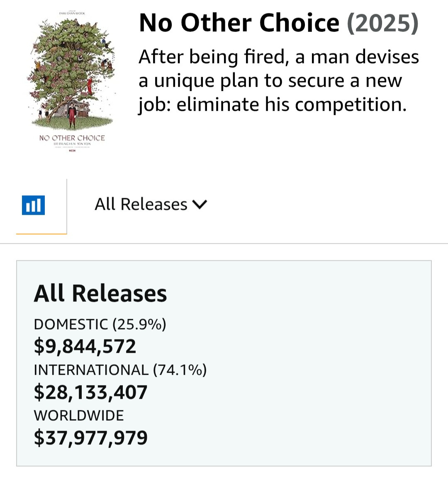Click the international gross $28,133,407
448x477 pixels.
90,392
